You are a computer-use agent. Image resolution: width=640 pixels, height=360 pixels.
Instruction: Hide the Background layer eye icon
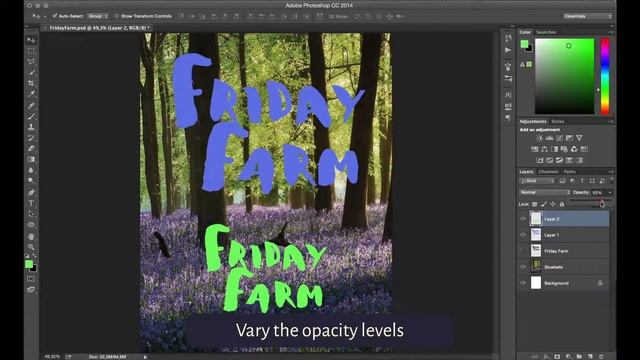tap(523, 283)
